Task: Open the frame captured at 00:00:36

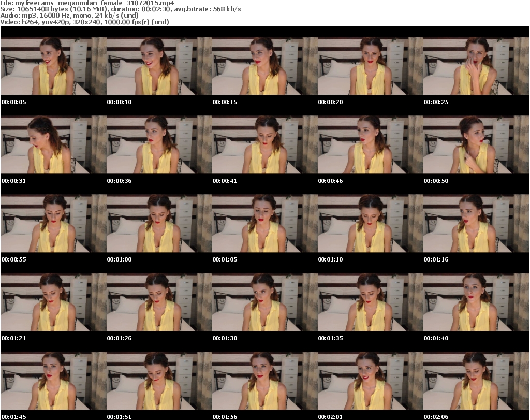Action: (x=159, y=144)
